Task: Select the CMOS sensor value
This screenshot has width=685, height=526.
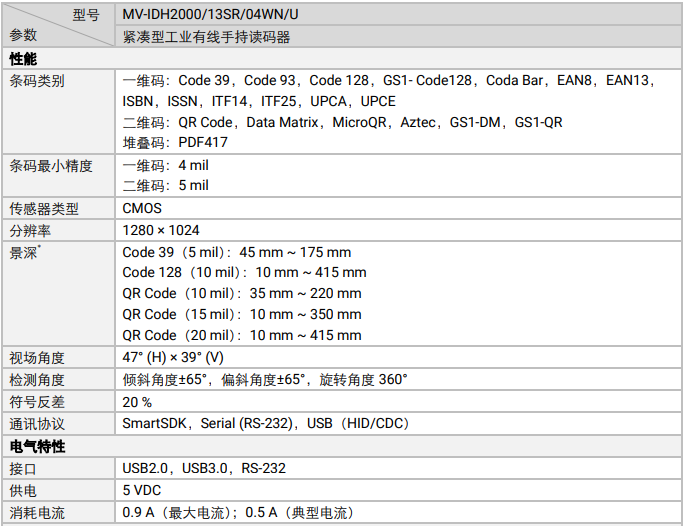Action: pos(142,208)
